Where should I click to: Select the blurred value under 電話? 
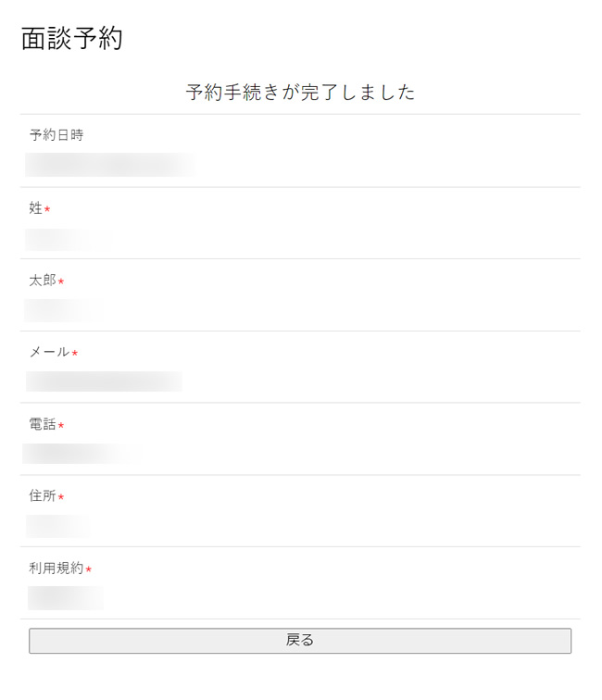point(79,454)
